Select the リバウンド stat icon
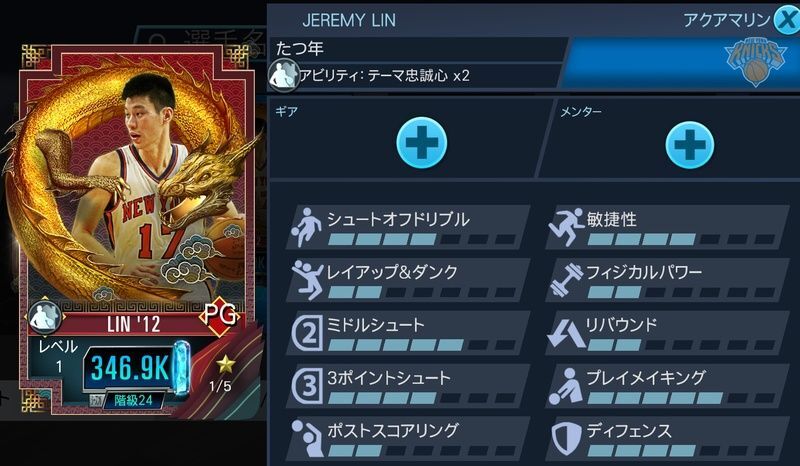Viewport: 800px width, 466px height. (566, 334)
